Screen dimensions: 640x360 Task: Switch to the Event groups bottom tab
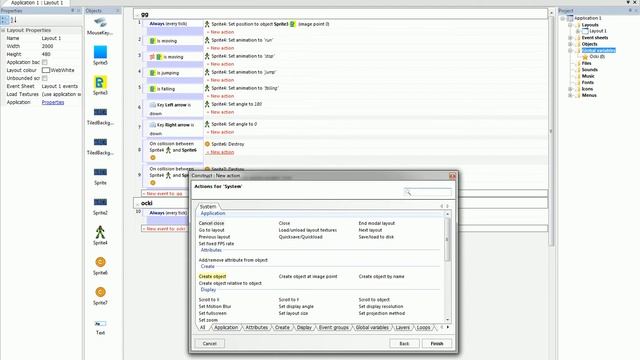(333, 327)
